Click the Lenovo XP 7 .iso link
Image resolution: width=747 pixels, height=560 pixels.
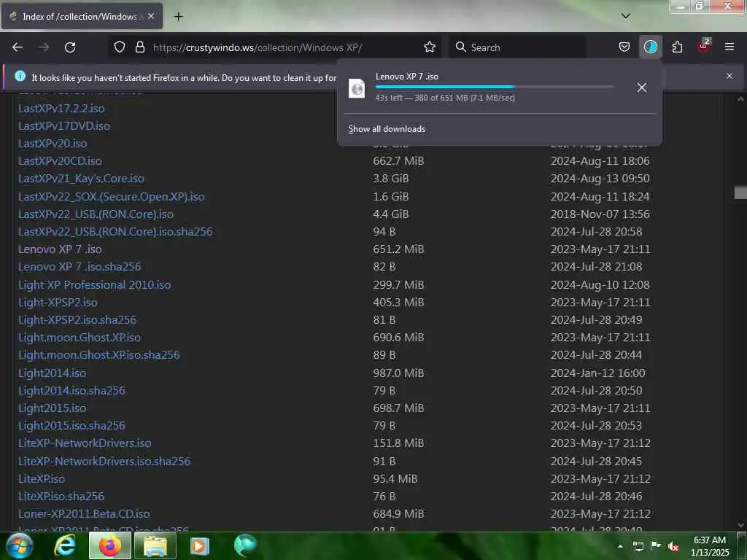pyautogui.click(x=60, y=249)
